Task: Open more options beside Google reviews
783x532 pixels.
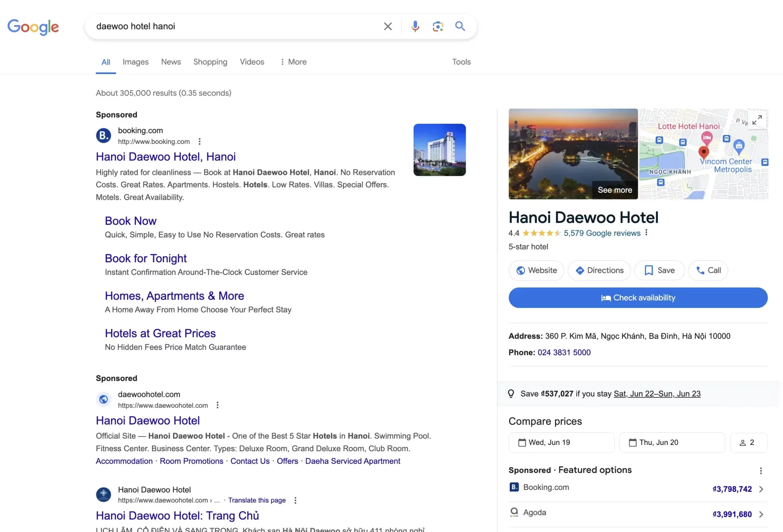Action: click(x=646, y=233)
